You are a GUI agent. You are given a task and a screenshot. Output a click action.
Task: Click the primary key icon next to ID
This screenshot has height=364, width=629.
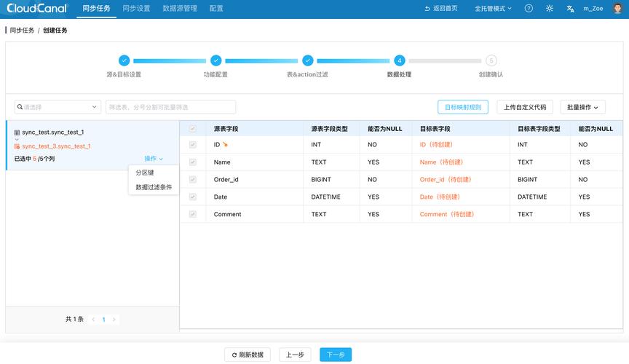[x=225, y=144]
